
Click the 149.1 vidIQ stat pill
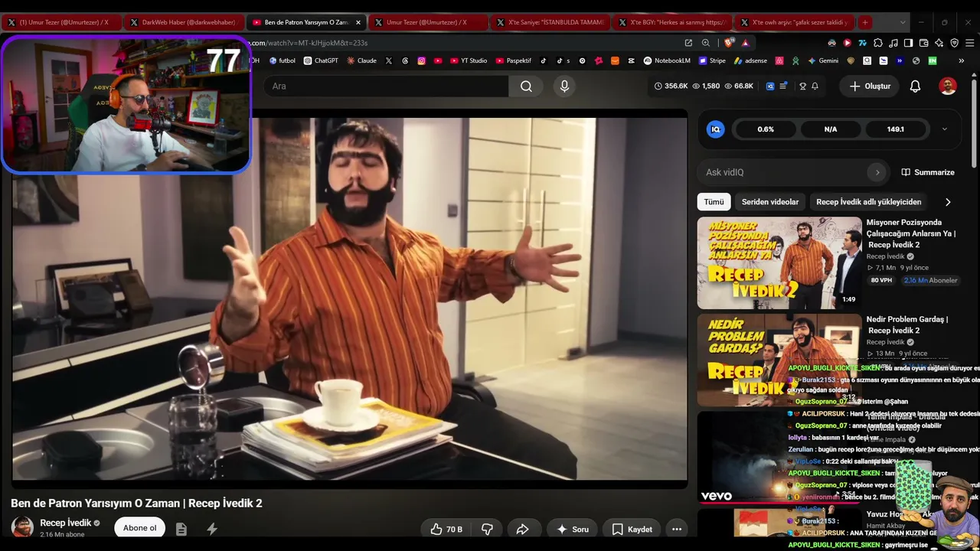895,129
